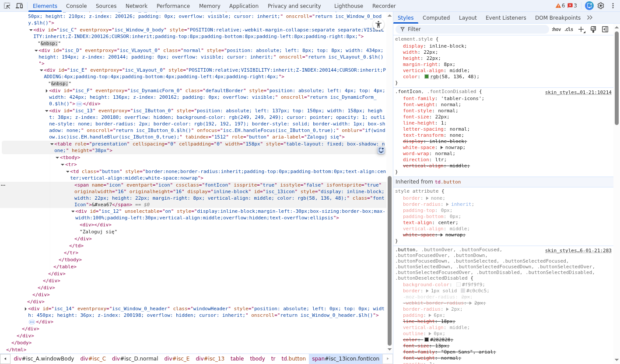Show more Styles pane tabs chevron

tap(590, 18)
